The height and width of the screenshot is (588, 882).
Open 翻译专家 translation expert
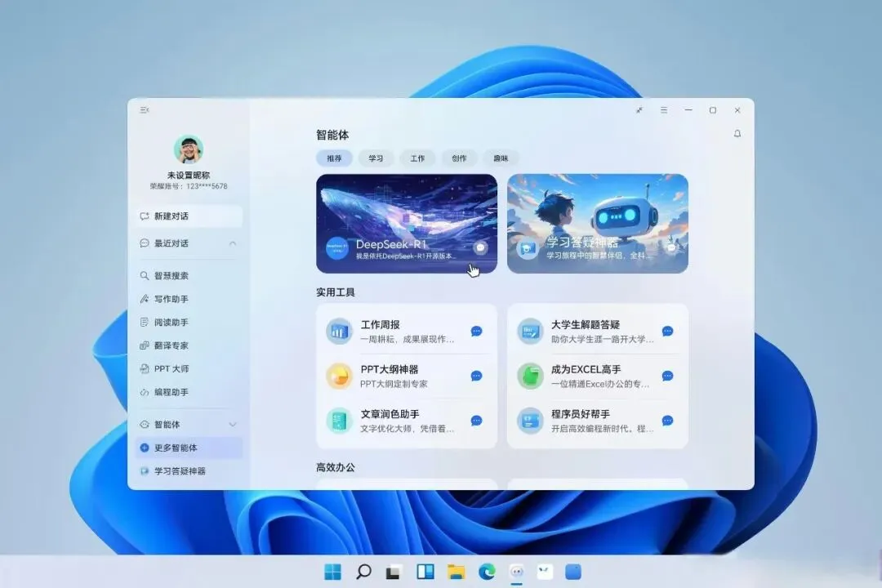(189, 345)
